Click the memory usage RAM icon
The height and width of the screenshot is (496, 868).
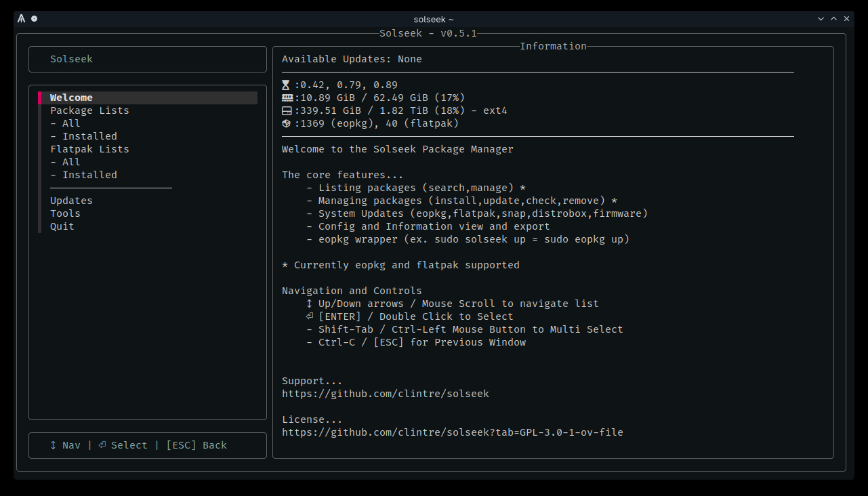click(286, 98)
